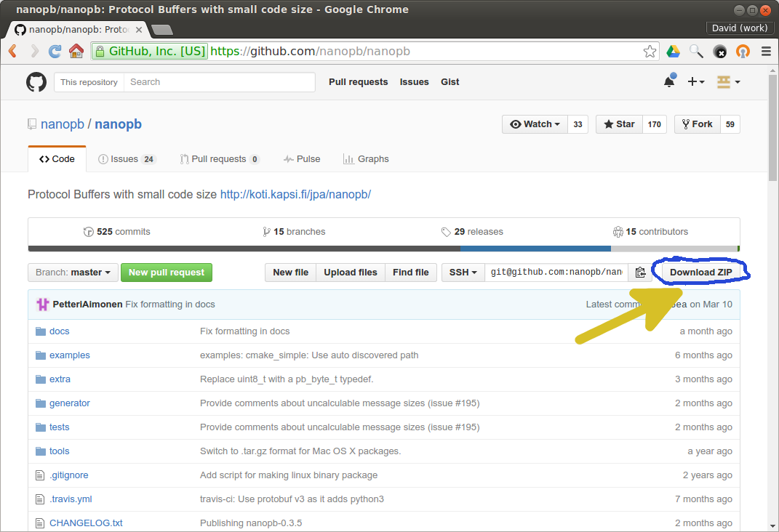
Task: Open the plus create-new menu
Action: [696, 81]
